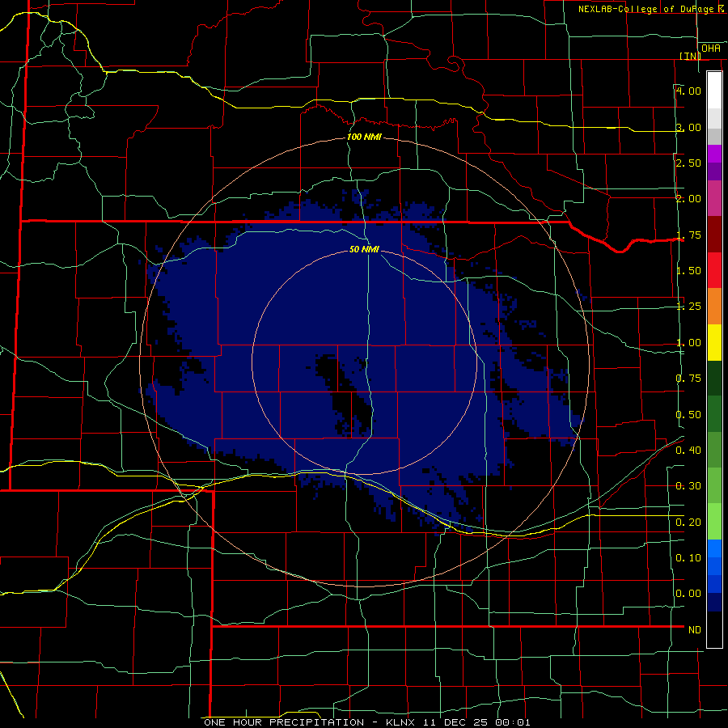Click the '4.00' legend value
Viewport: 728px width, 728px height.
coord(688,91)
